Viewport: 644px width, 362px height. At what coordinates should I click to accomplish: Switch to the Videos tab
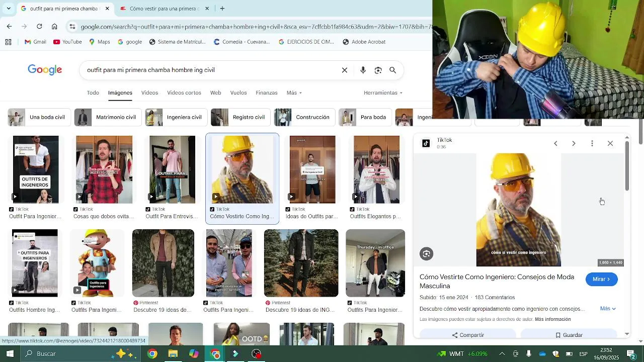point(149,93)
